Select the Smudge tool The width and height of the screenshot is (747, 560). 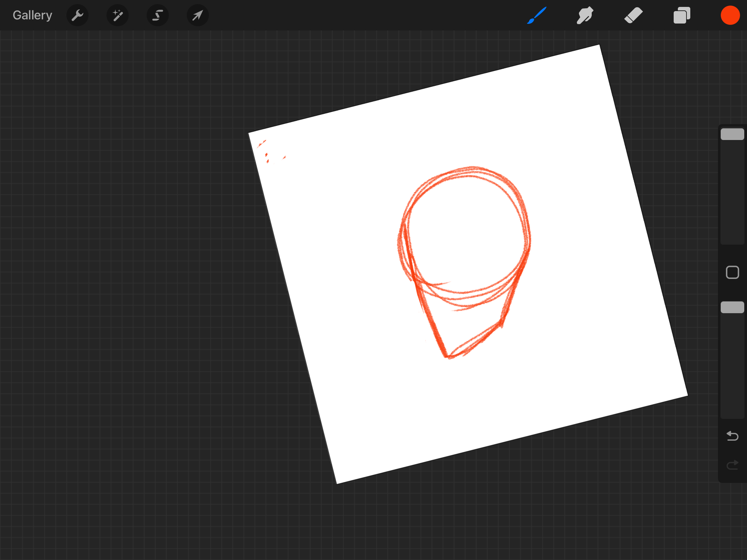pos(585,16)
